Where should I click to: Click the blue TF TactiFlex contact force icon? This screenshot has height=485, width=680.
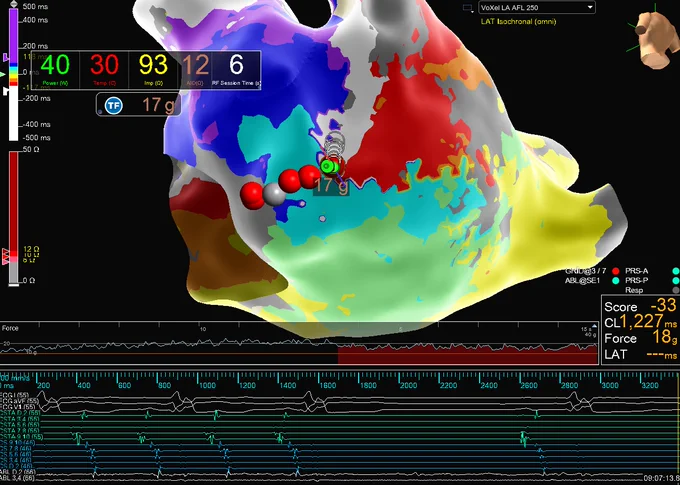click(x=114, y=105)
